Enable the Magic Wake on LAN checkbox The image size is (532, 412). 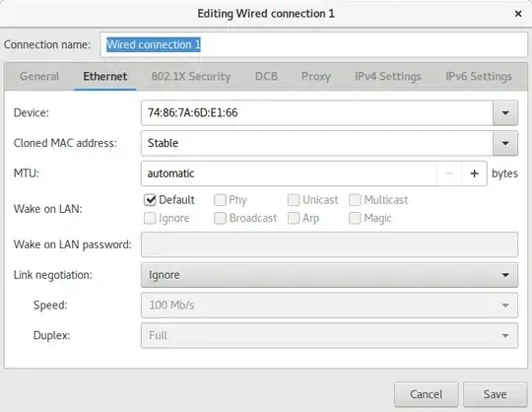point(355,218)
